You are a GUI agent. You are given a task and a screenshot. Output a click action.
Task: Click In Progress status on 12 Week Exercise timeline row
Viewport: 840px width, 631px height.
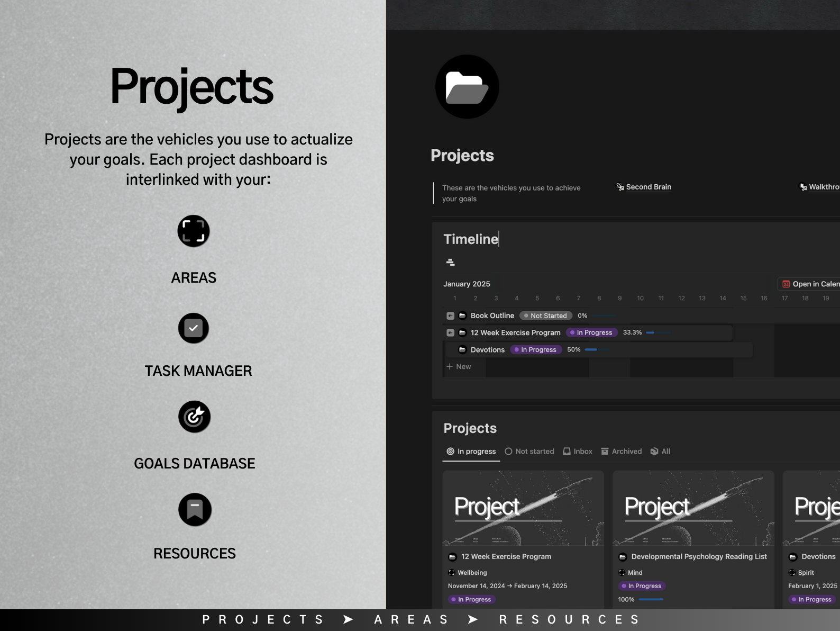(591, 332)
